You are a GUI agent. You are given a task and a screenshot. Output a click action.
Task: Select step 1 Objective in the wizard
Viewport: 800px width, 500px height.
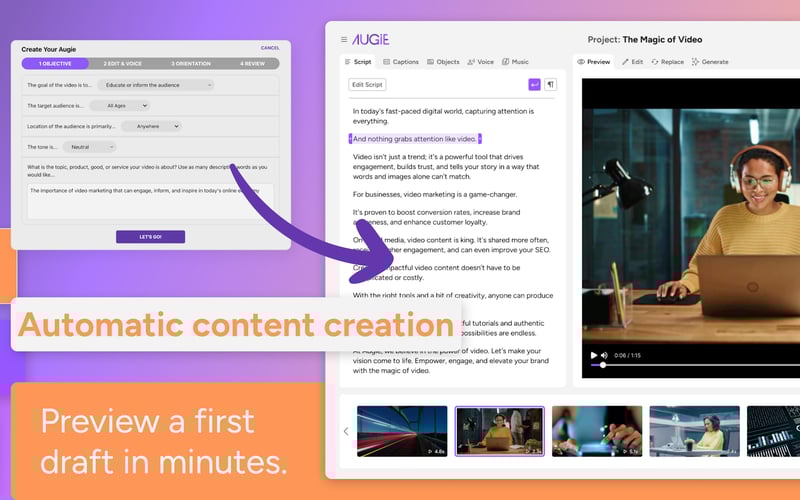coord(55,64)
